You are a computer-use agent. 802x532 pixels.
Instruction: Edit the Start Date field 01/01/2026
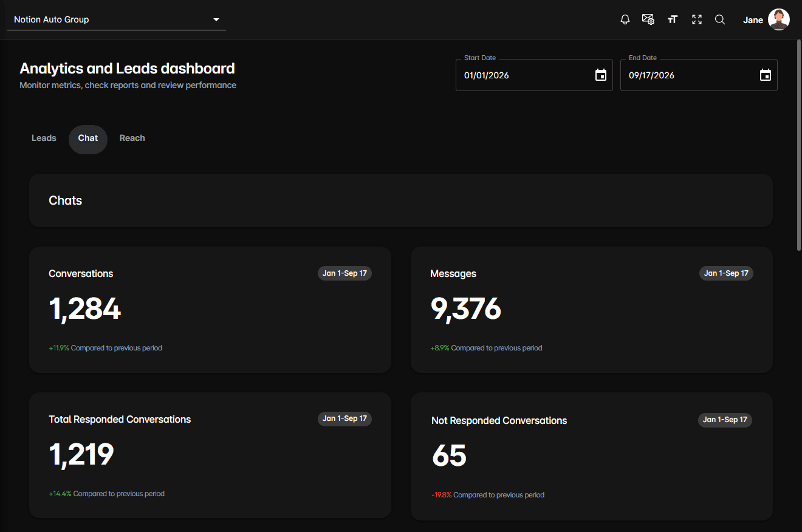click(534, 75)
